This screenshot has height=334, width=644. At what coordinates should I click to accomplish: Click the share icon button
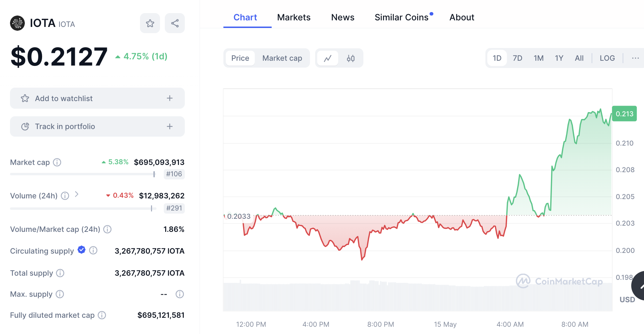click(175, 23)
